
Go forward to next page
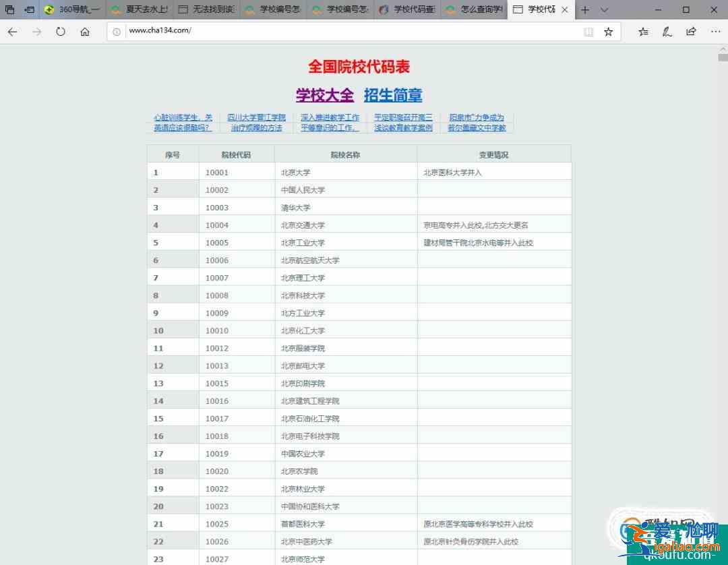click(x=36, y=32)
